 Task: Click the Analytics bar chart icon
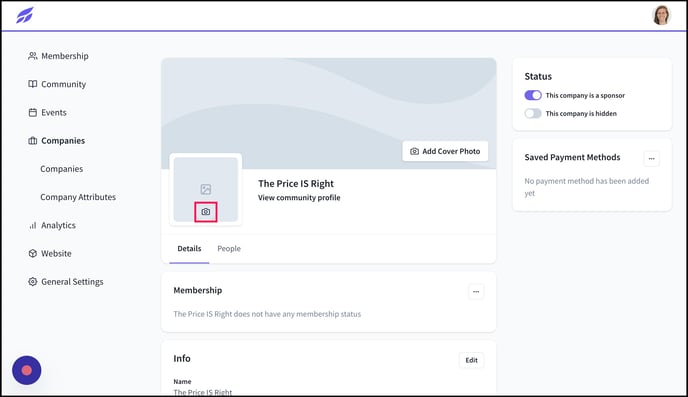coord(32,225)
